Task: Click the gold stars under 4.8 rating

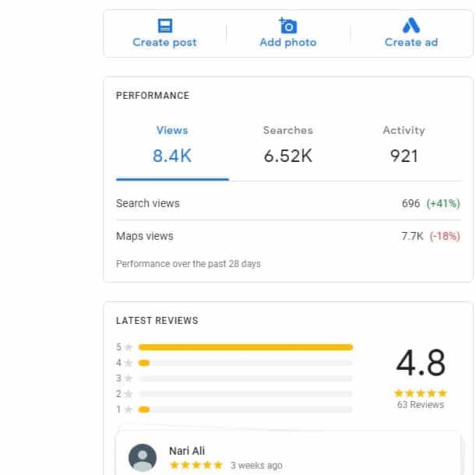Action: click(421, 393)
